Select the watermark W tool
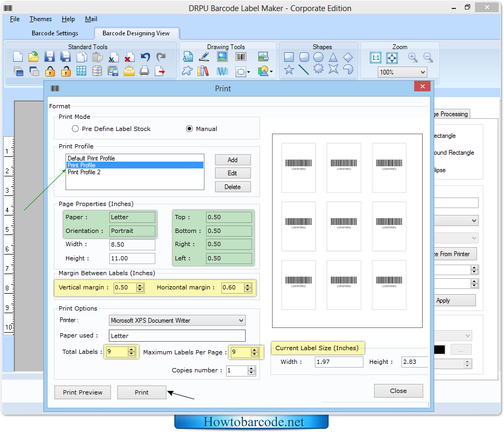 tap(222, 71)
